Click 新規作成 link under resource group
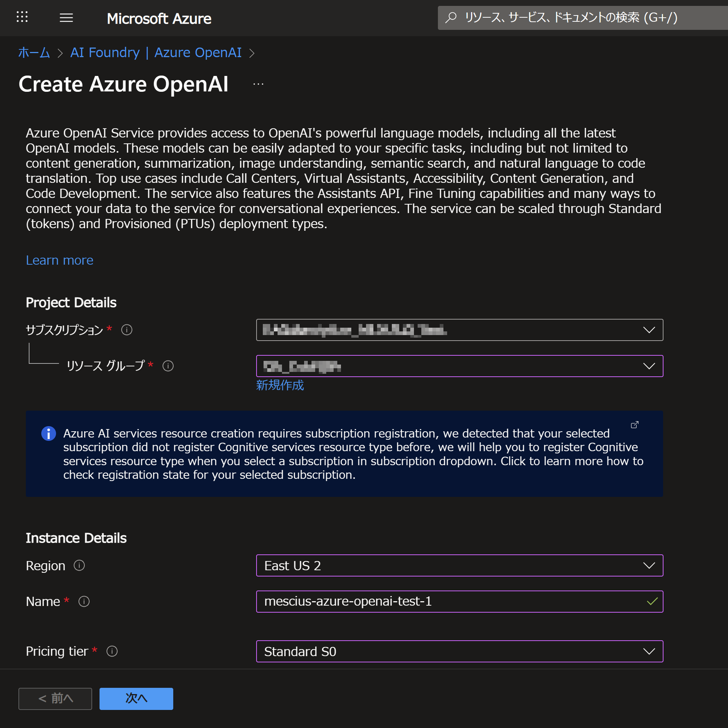The height and width of the screenshot is (728, 728). tap(280, 385)
